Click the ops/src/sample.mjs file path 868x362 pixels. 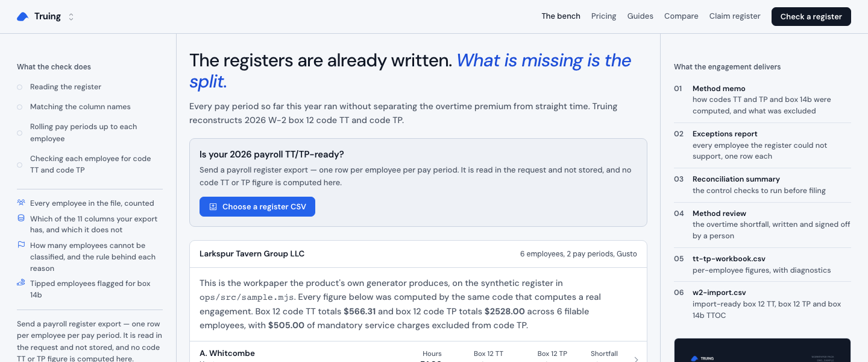(x=247, y=297)
